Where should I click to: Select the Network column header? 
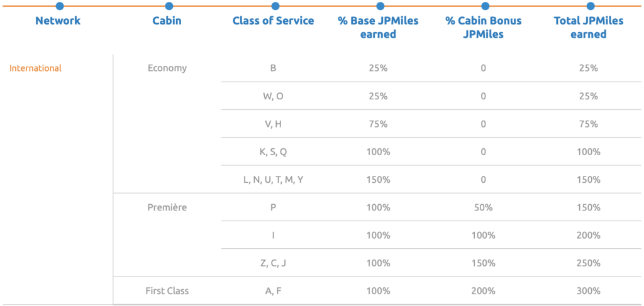click(58, 21)
